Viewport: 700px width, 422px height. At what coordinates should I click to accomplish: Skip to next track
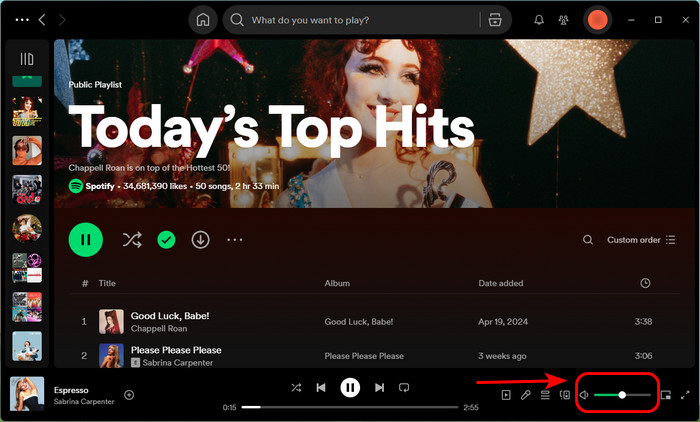pyautogui.click(x=379, y=388)
